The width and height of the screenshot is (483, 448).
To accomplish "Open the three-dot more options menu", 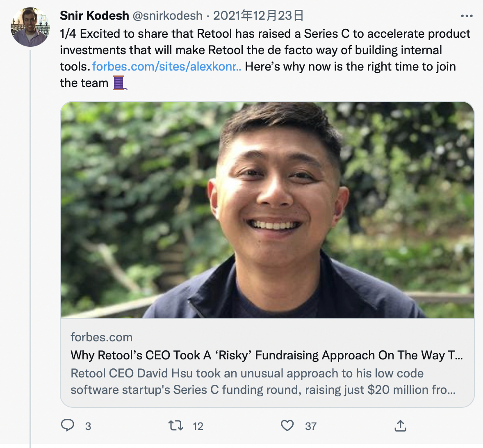I will coord(467,16).
